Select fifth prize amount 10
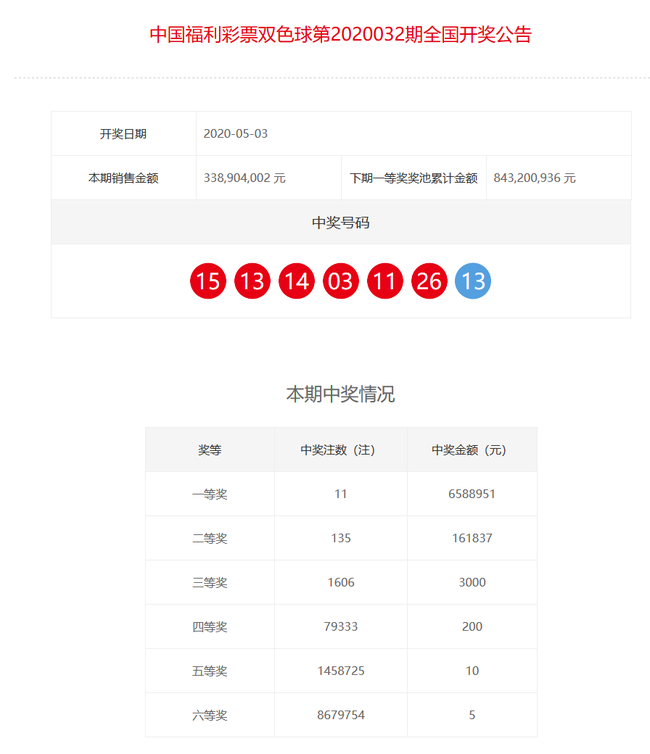Viewport: 650px width, 754px height. tap(472, 671)
